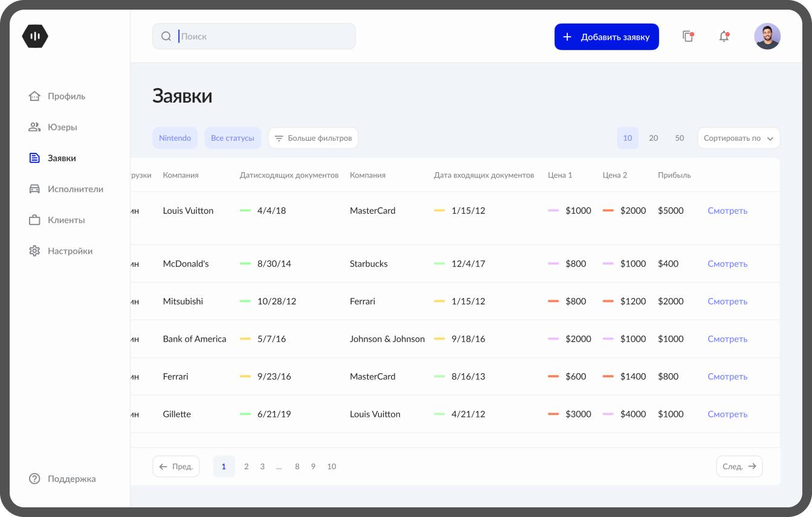Select page 1 in pagination
The image size is (812, 517).
click(224, 466)
